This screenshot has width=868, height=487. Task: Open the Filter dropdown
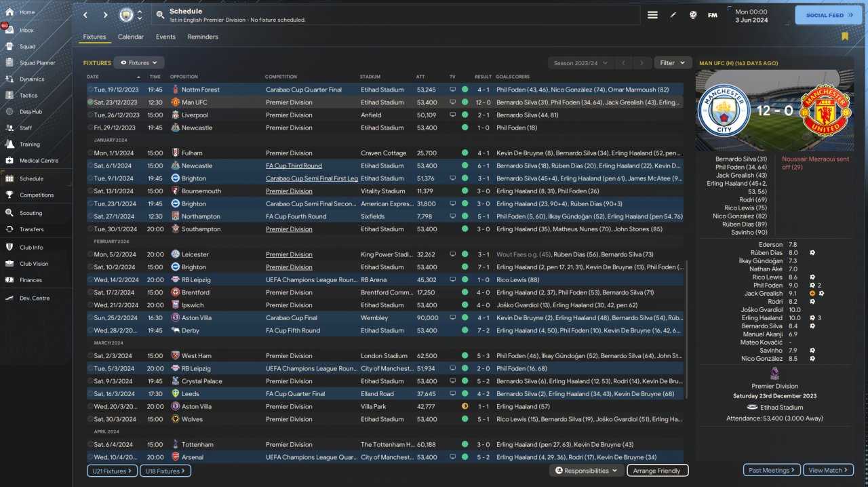[673, 62]
